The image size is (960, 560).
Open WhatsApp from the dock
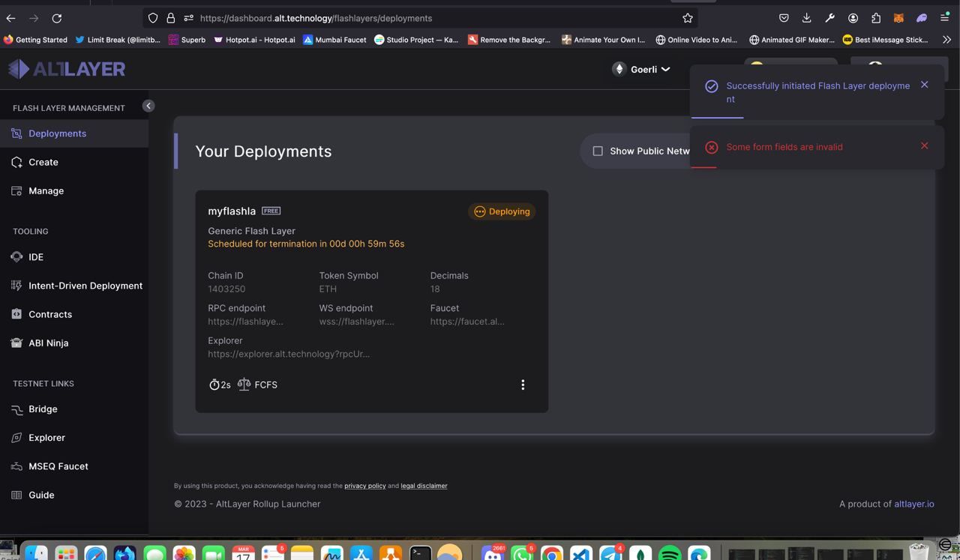pos(522,553)
